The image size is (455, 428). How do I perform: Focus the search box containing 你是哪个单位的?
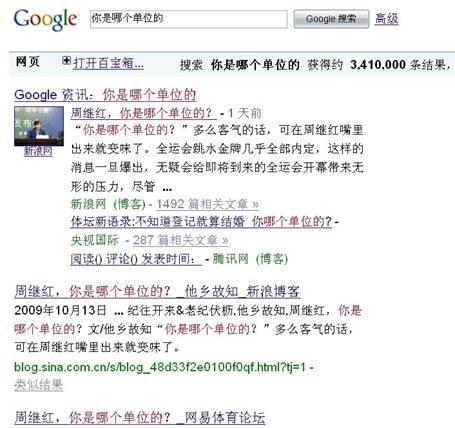click(x=188, y=19)
